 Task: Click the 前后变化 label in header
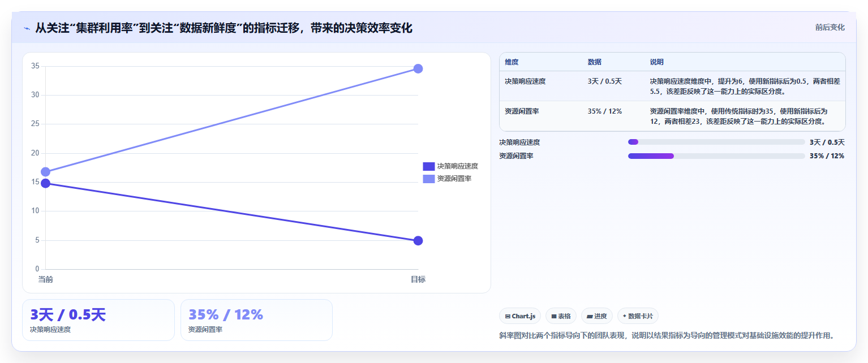(830, 27)
